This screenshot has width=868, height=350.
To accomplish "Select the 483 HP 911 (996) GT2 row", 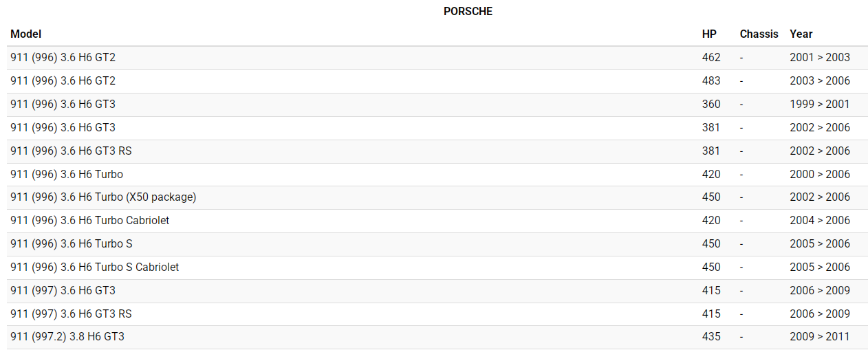I will click(x=63, y=81).
